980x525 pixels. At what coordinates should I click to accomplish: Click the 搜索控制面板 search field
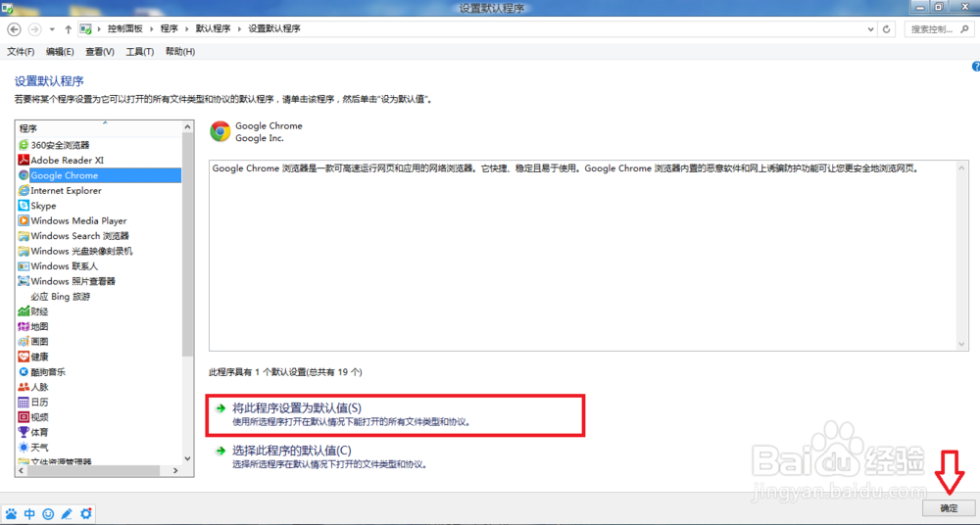[938, 29]
